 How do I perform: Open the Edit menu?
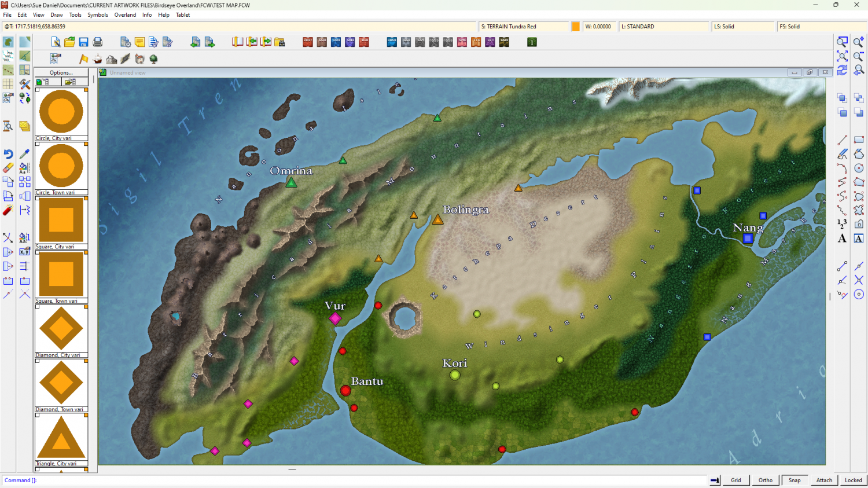click(x=22, y=15)
